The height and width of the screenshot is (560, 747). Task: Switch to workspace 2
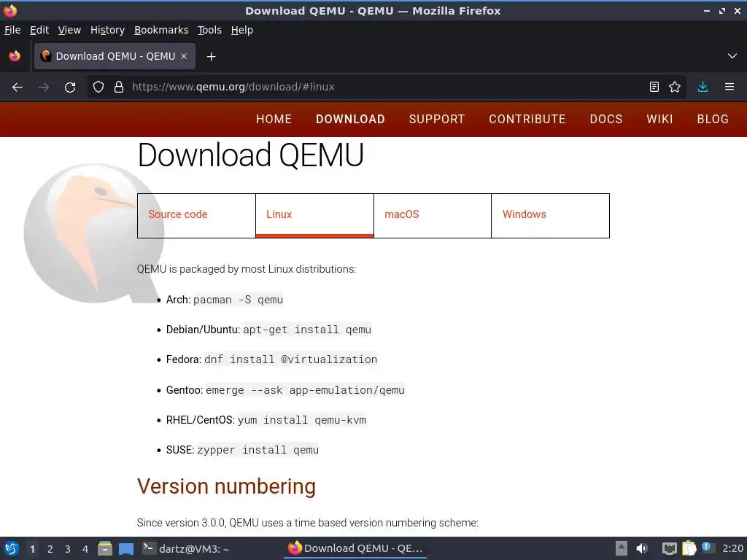tap(50, 549)
